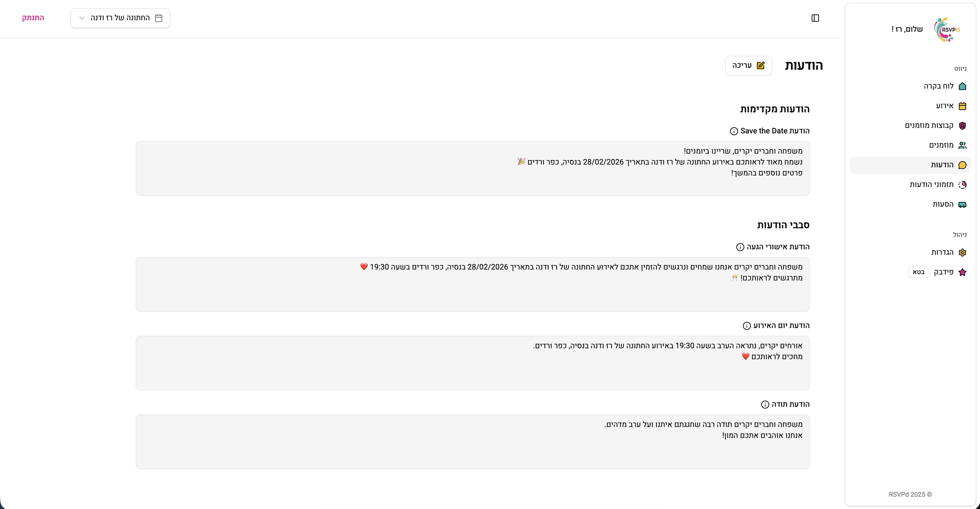Click the קבוצות מוזמנים shield icon
Viewport: 980px width, 509px height.
pyautogui.click(x=962, y=126)
